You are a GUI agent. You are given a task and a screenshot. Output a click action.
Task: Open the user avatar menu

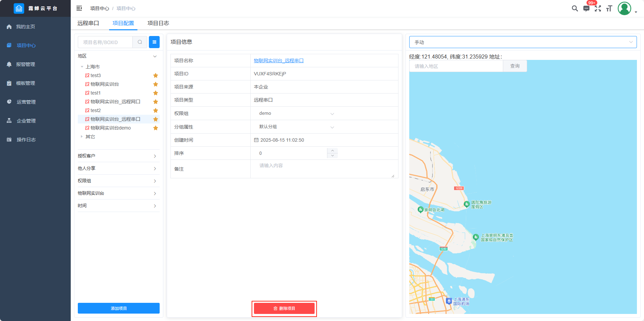click(624, 8)
